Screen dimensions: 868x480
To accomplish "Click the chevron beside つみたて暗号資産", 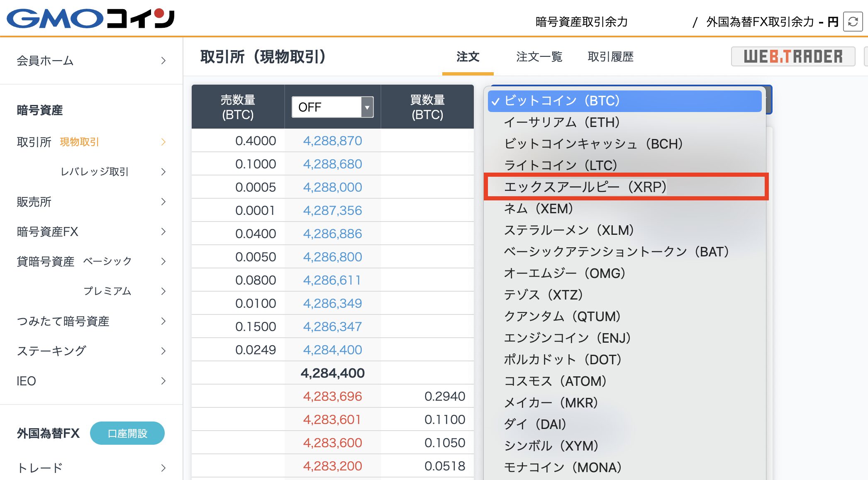I will [163, 321].
